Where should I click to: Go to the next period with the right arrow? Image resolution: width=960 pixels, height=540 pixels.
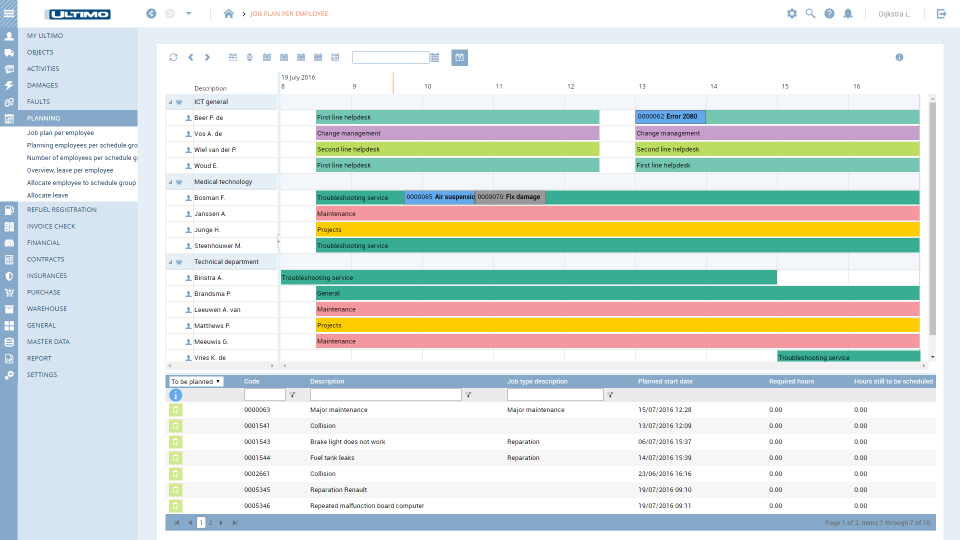pos(207,57)
